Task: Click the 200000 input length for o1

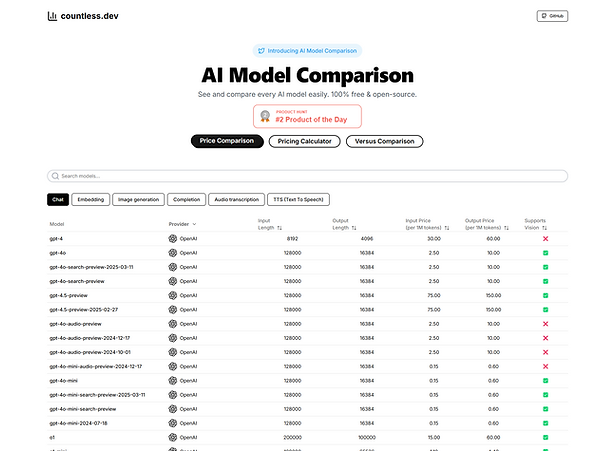Action: point(293,437)
